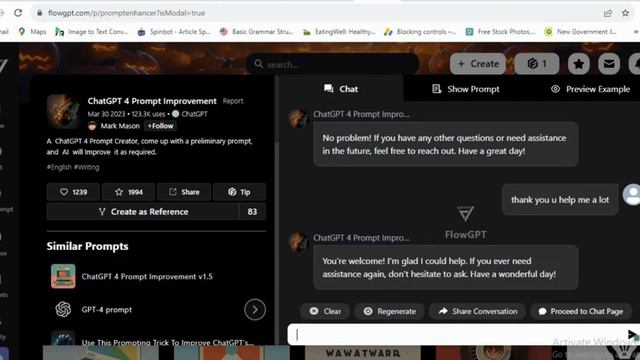Open Blocking controls bookmark
This screenshot has width=640, height=360.
(x=420, y=31)
